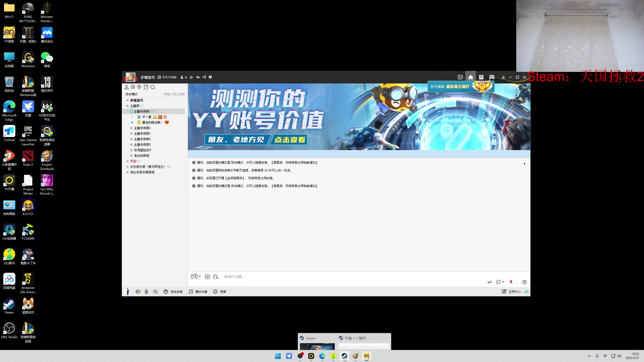Image resolution: width=644 pixels, height=362 pixels.
Task: Open the OBS Studio desktop icon
Action: (9, 331)
